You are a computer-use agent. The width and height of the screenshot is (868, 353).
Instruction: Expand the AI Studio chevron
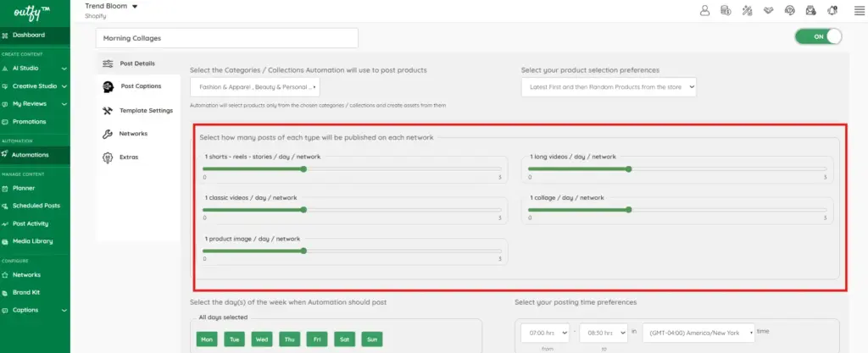pyautogui.click(x=64, y=69)
